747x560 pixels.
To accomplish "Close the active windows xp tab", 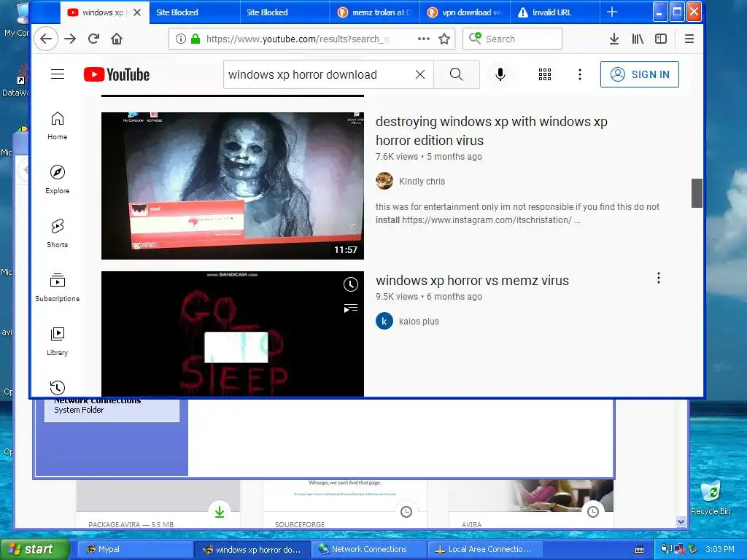I will point(137,12).
